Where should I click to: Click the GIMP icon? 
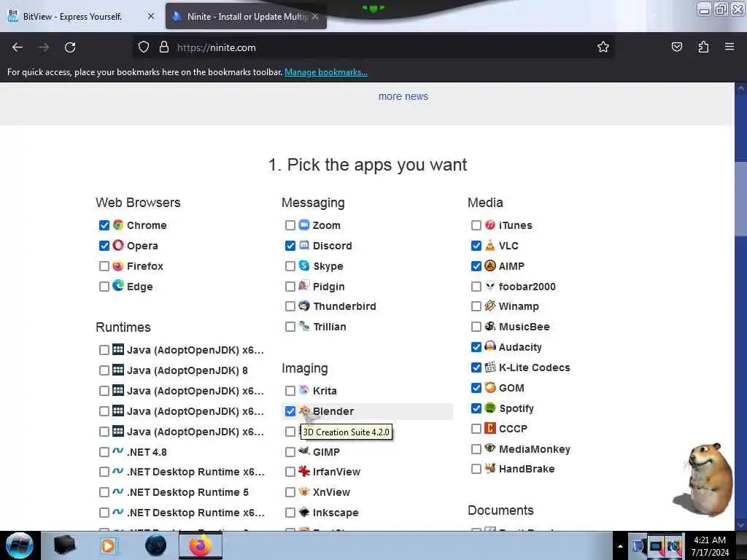[304, 451]
